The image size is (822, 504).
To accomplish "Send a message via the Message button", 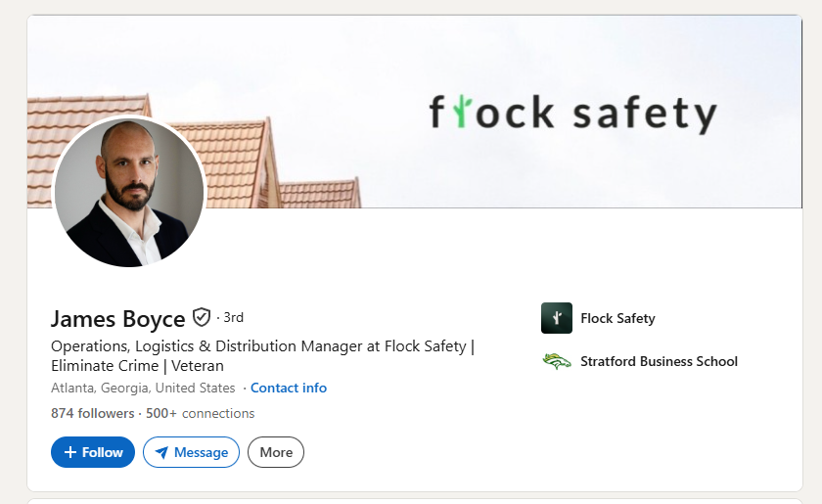I will click(x=192, y=452).
